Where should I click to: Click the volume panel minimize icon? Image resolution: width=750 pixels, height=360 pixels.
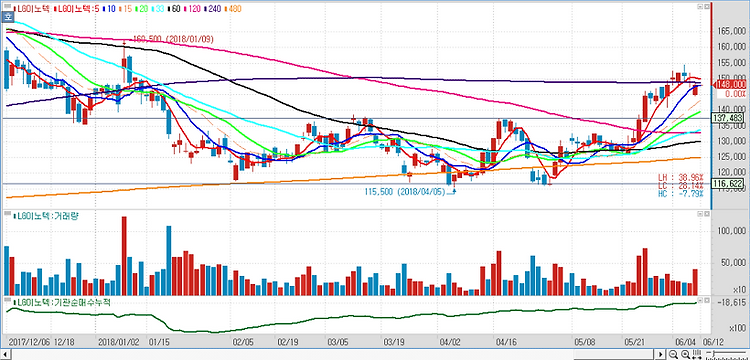[700, 214]
